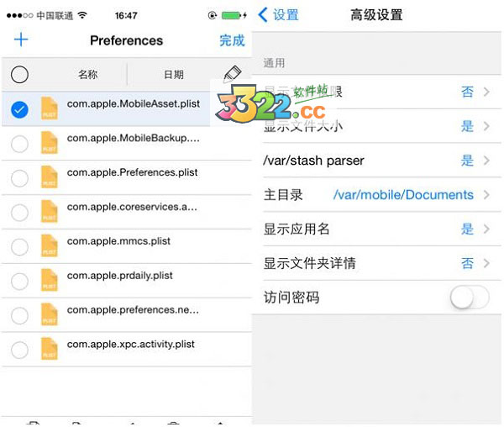Open com.apple.Preferences.plist file icon

click(50, 177)
